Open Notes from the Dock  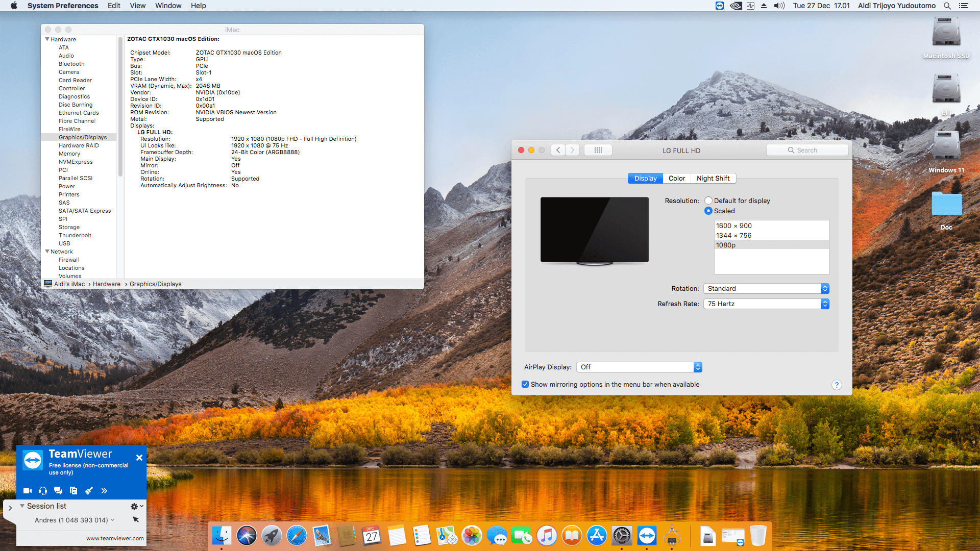point(397,536)
